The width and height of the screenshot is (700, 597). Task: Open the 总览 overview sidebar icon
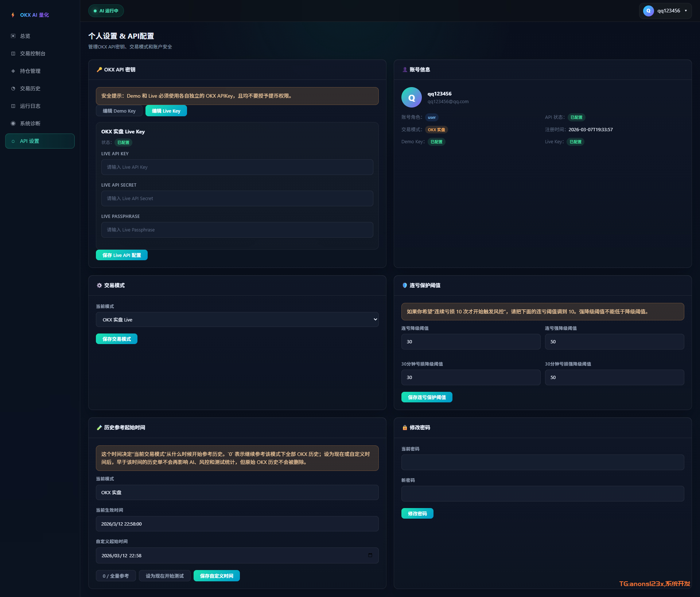pyautogui.click(x=13, y=36)
